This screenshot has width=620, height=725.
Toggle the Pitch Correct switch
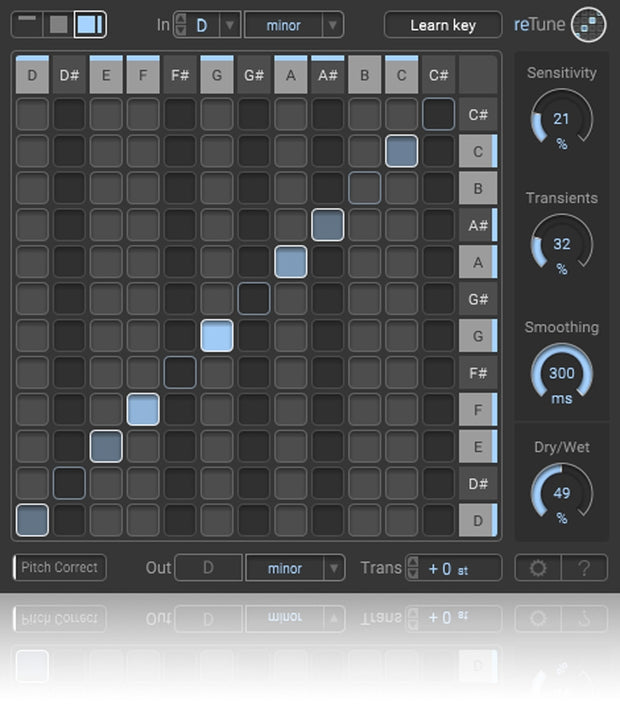60,567
